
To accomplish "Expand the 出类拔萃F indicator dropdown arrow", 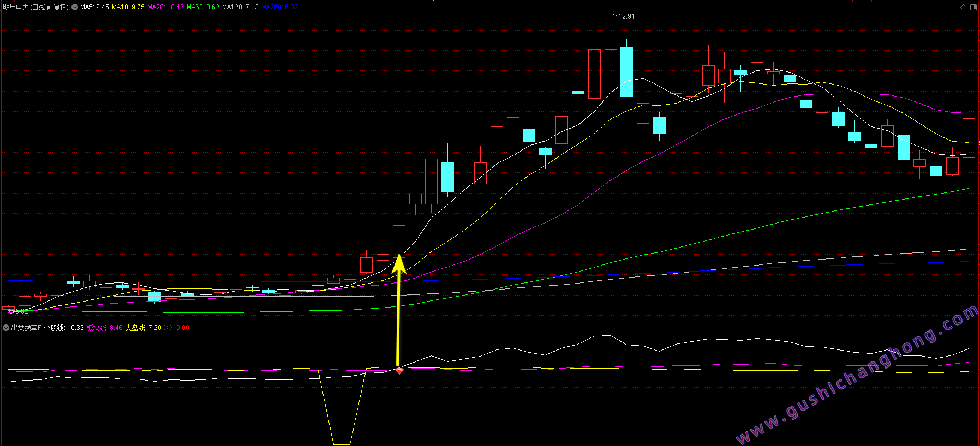I will coord(6,328).
